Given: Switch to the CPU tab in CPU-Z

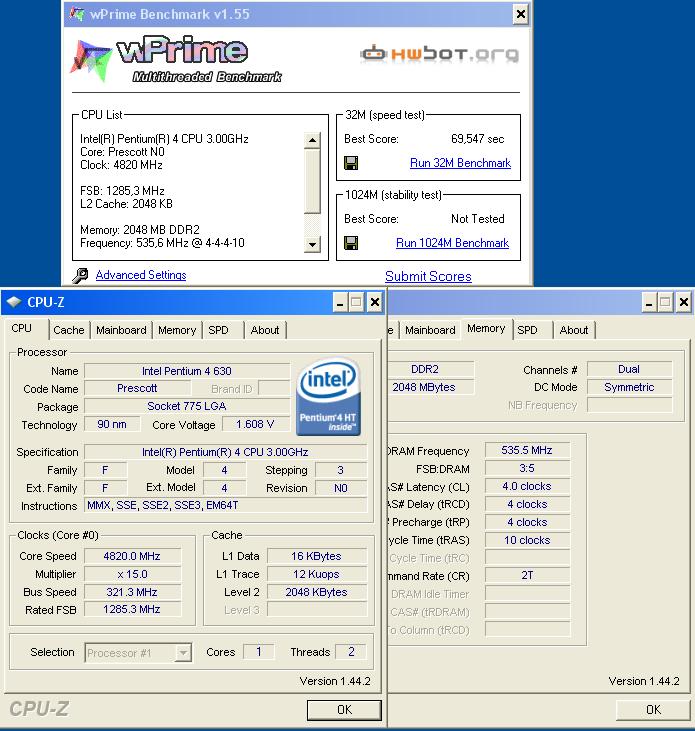Looking at the screenshot, I should pyautogui.click(x=21, y=328).
